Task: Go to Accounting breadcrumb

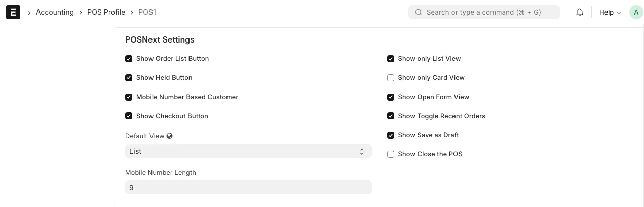Action: pyautogui.click(x=55, y=12)
